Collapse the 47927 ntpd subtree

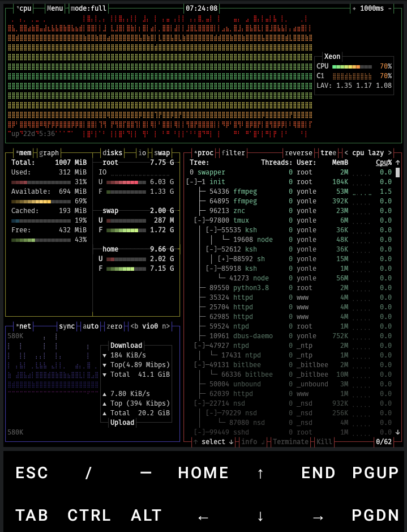pos(201,346)
